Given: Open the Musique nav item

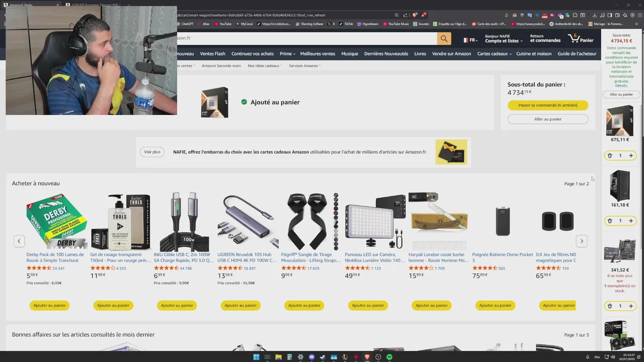Looking at the screenshot, I should click(350, 54).
